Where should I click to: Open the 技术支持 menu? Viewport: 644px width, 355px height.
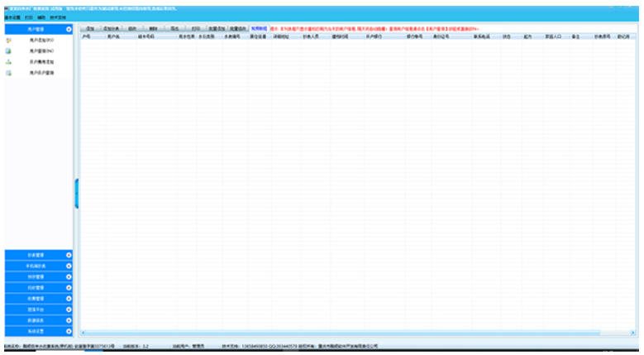[57, 17]
